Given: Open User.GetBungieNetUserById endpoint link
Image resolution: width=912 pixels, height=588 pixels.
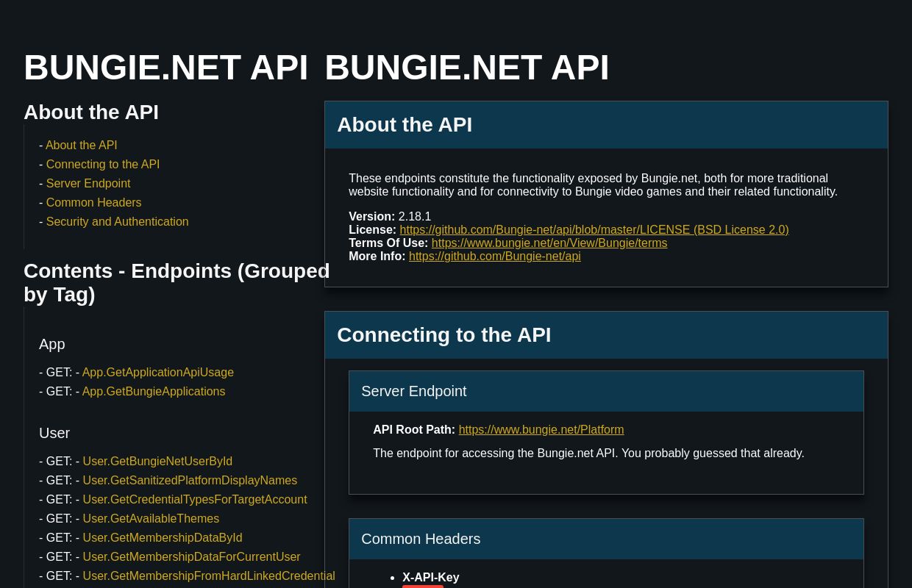Looking at the screenshot, I should (x=157, y=462).
